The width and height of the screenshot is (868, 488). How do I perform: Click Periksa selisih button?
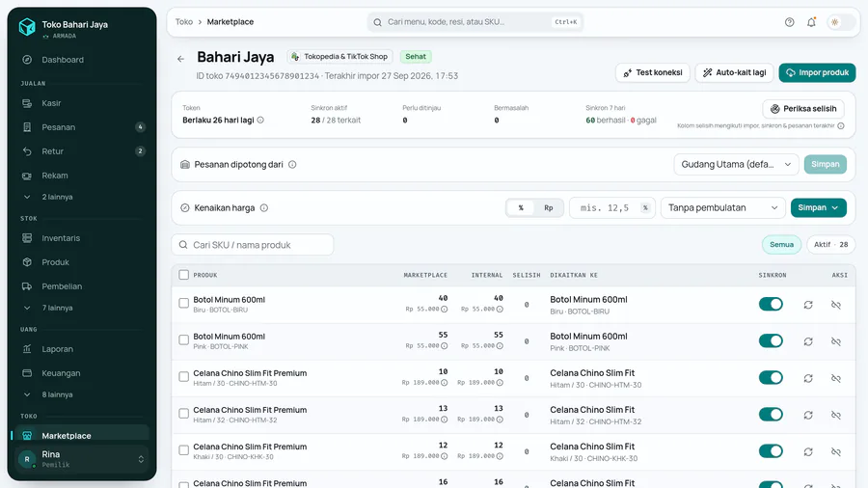[803, 109]
